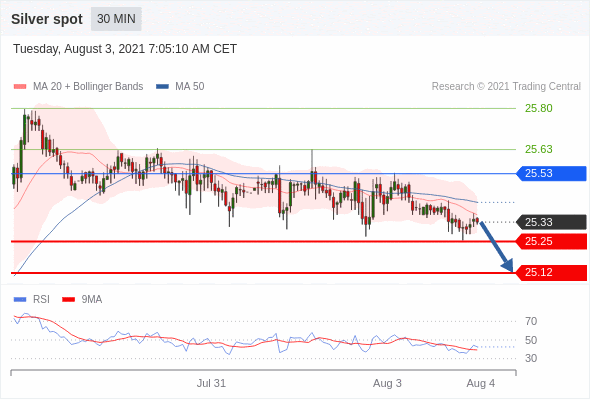Click the green 25.80 resistance label
Screen dimensions: 590x400
pyautogui.click(x=539, y=108)
